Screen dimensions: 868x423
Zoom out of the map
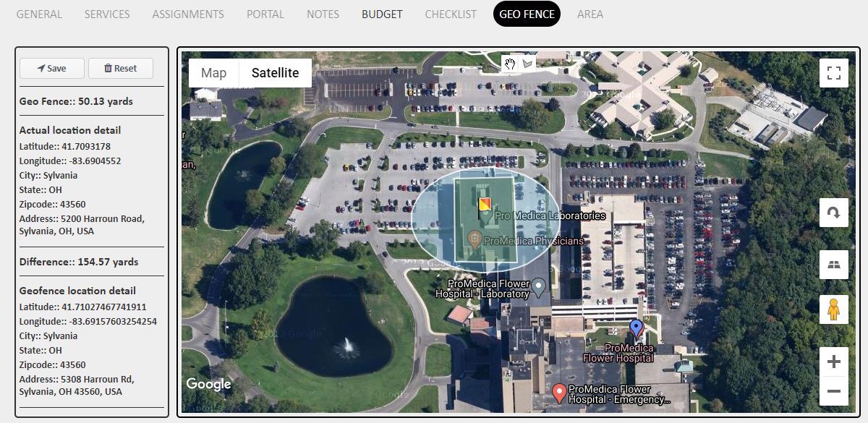point(833,391)
